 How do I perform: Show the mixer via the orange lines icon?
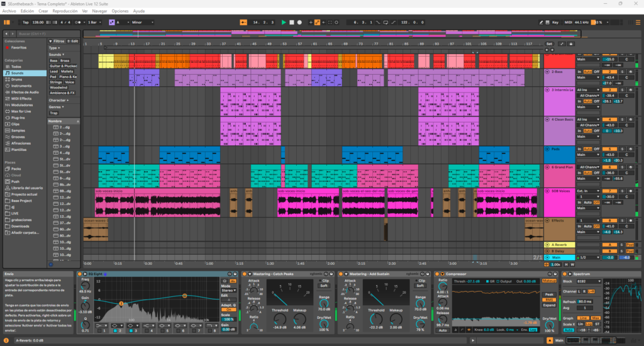point(638,22)
